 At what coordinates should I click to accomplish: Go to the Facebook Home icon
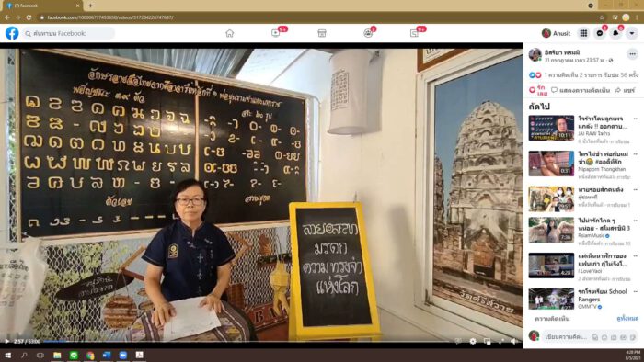point(230,33)
